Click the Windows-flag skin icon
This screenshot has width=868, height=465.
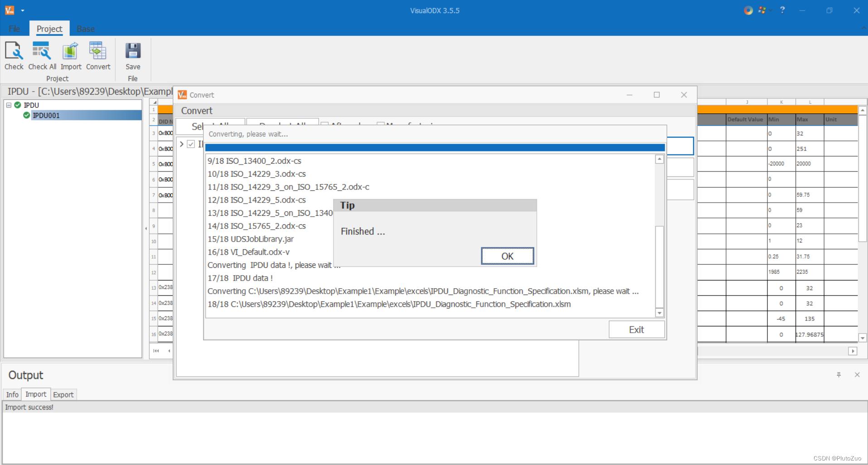coord(761,10)
